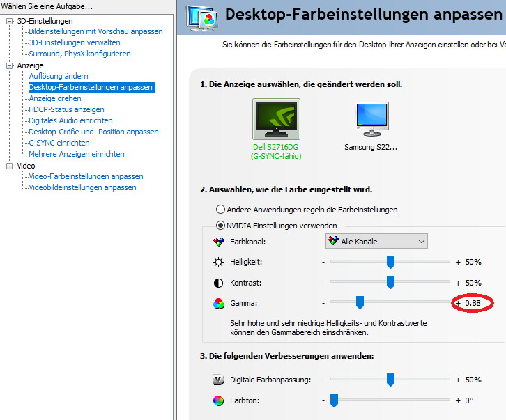Open 'Desktop-Größe und -Position anpassen'
Screen dimensions: 506x420
coord(93,132)
